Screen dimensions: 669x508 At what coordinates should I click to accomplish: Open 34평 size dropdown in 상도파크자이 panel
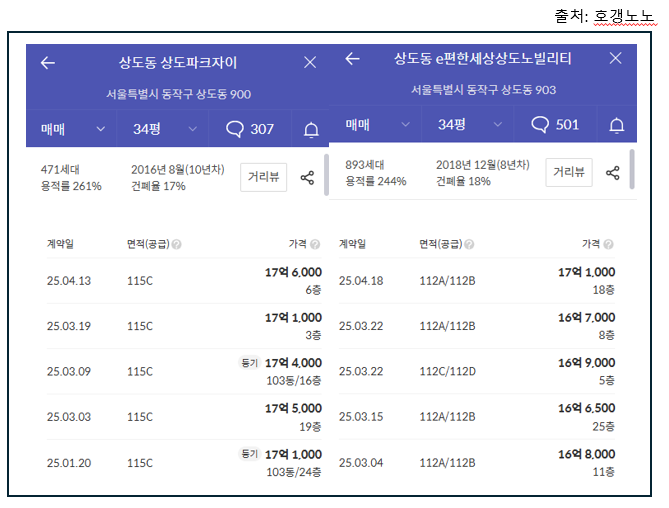(164, 129)
